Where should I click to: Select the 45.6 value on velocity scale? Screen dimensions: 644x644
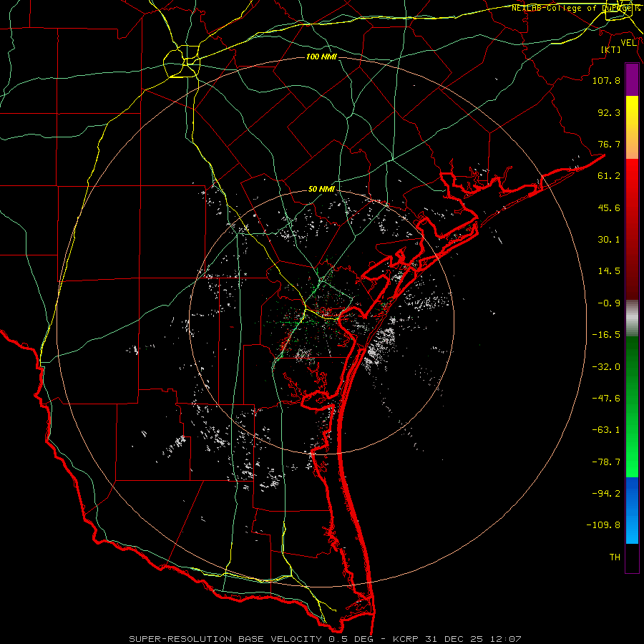pyautogui.click(x=609, y=208)
